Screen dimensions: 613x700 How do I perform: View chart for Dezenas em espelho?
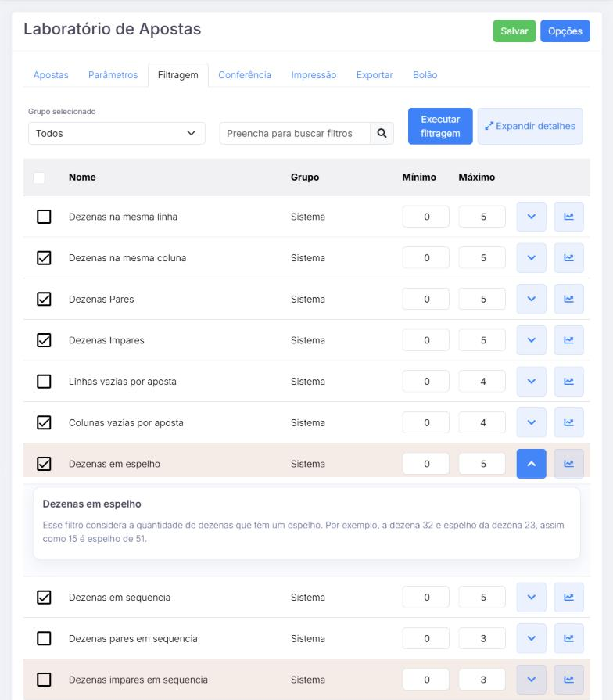568,464
